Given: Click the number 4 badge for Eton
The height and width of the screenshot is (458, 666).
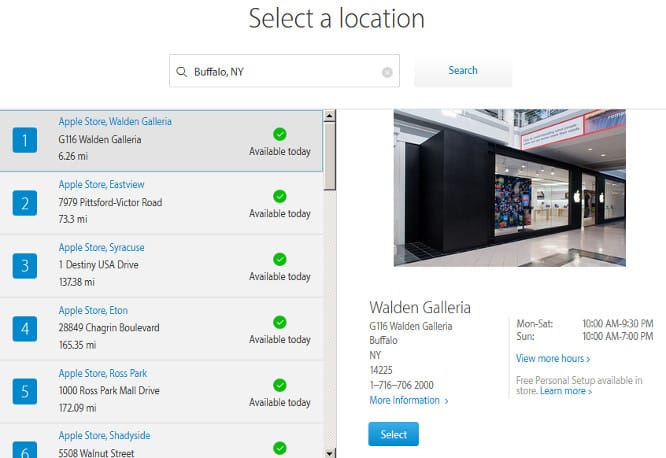Looking at the screenshot, I should click(26, 328).
